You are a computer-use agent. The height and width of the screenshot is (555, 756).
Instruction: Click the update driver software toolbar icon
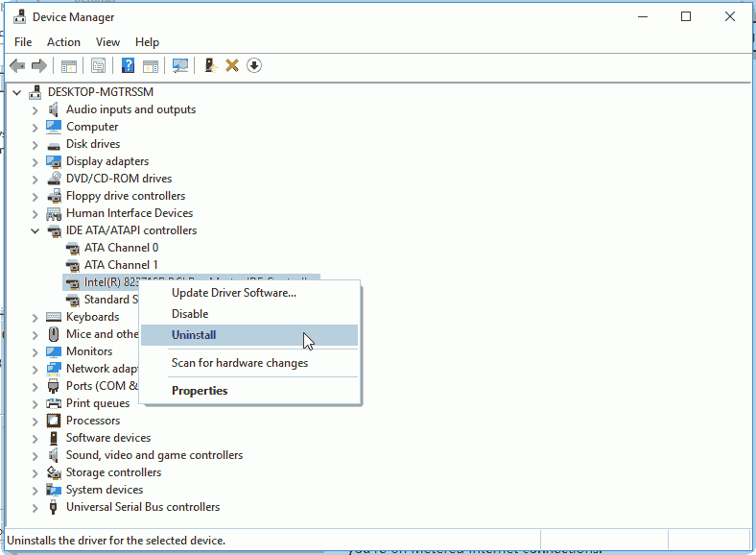[210, 65]
